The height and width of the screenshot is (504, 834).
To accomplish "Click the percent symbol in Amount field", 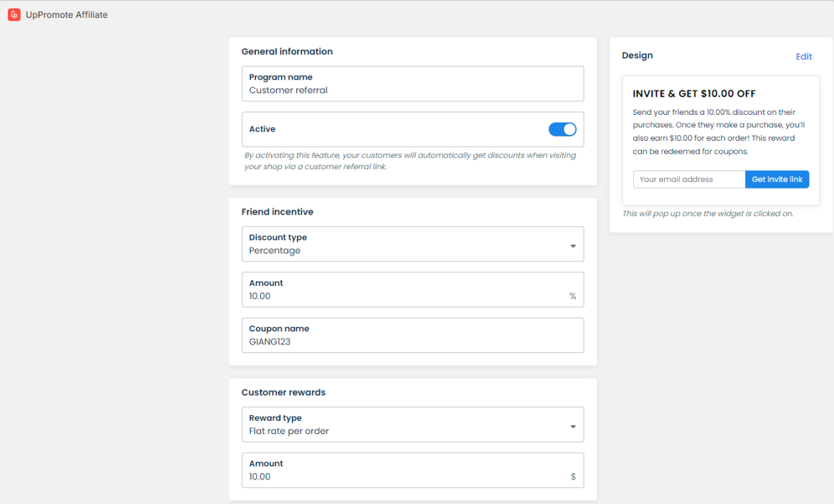I will point(572,296).
